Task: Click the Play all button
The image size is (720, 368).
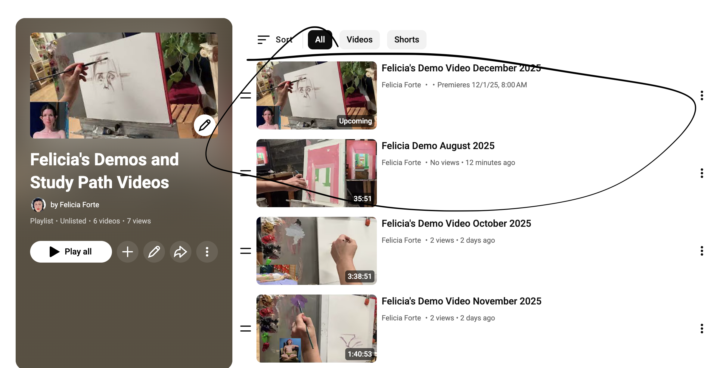Action: (71, 252)
